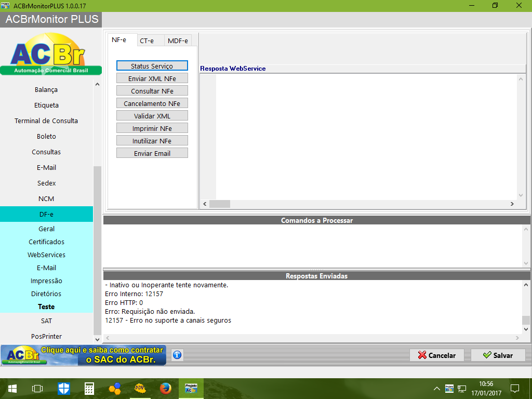This screenshot has height=399, width=532.
Task: Select Etiqueta in sidebar
Action: pos(46,105)
